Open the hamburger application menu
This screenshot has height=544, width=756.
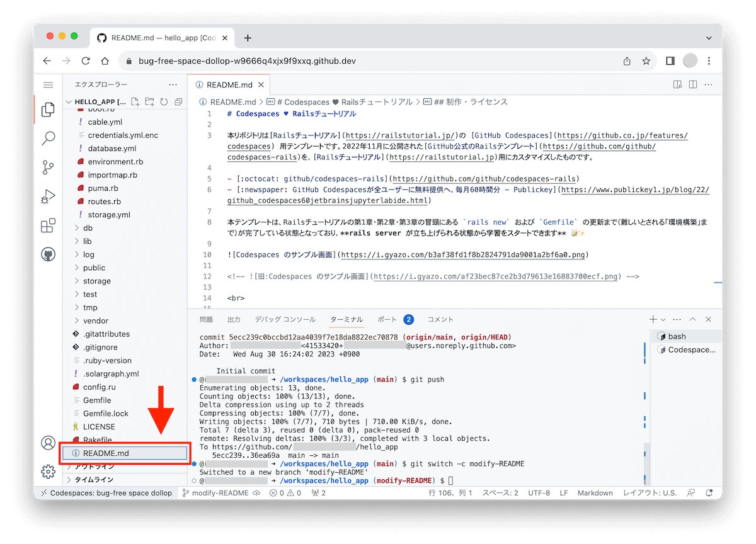(x=48, y=84)
